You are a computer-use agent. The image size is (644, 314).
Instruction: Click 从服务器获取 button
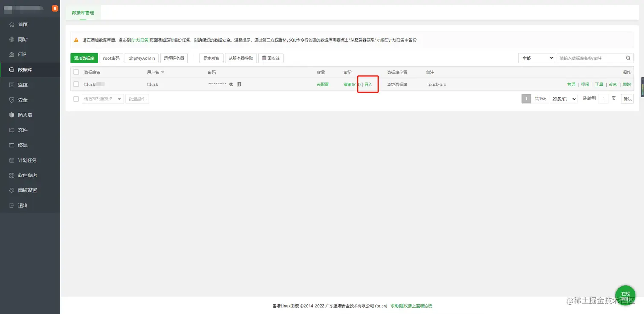pos(241,58)
